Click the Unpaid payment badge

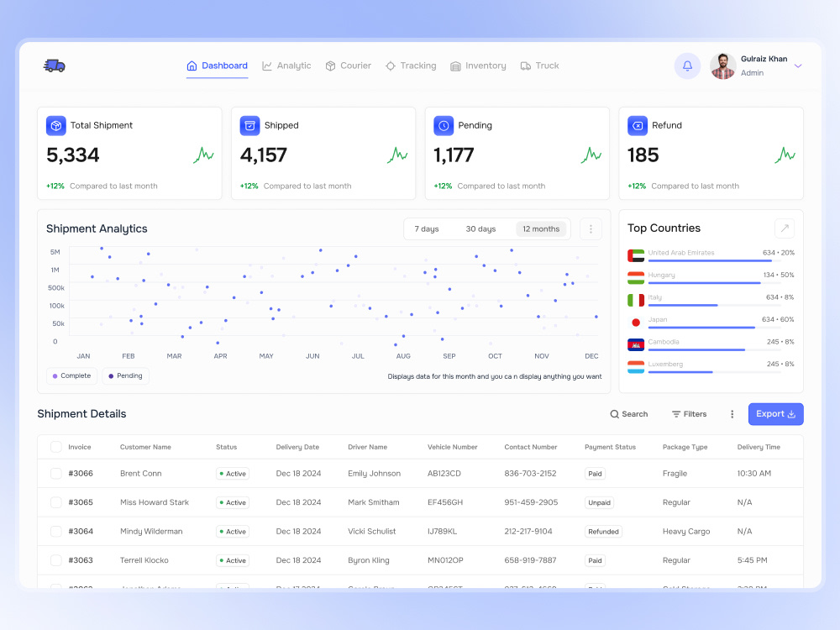point(599,502)
